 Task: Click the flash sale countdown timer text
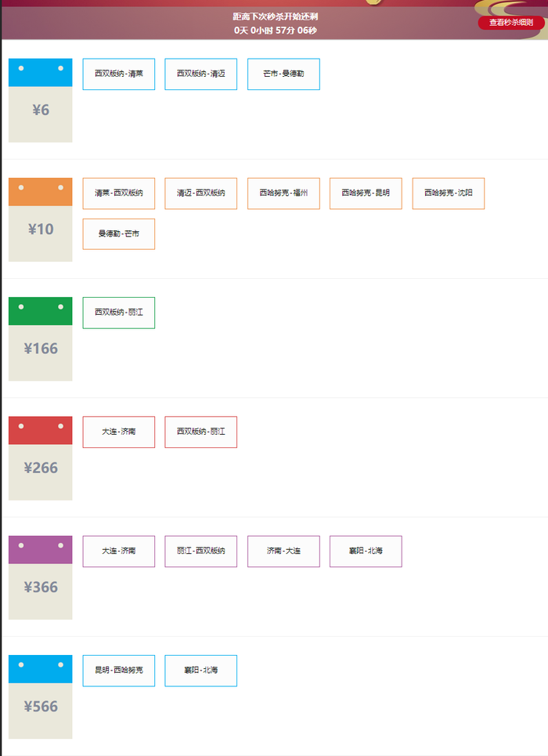pos(275,30)
